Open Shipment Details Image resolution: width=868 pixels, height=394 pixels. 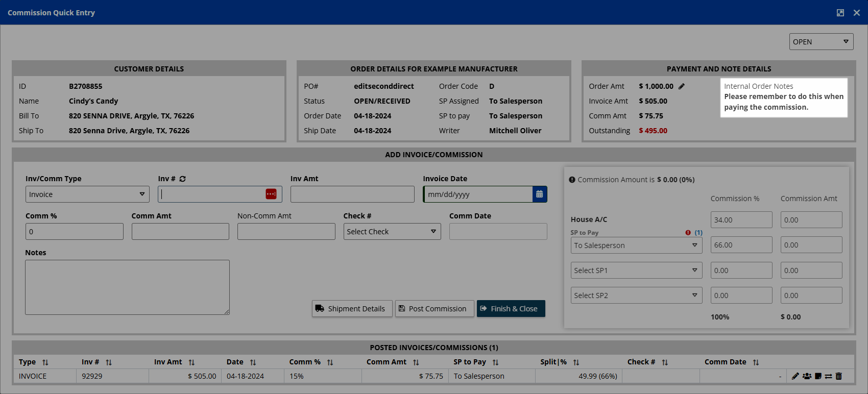pyautogui.click(x=352, y=309)
